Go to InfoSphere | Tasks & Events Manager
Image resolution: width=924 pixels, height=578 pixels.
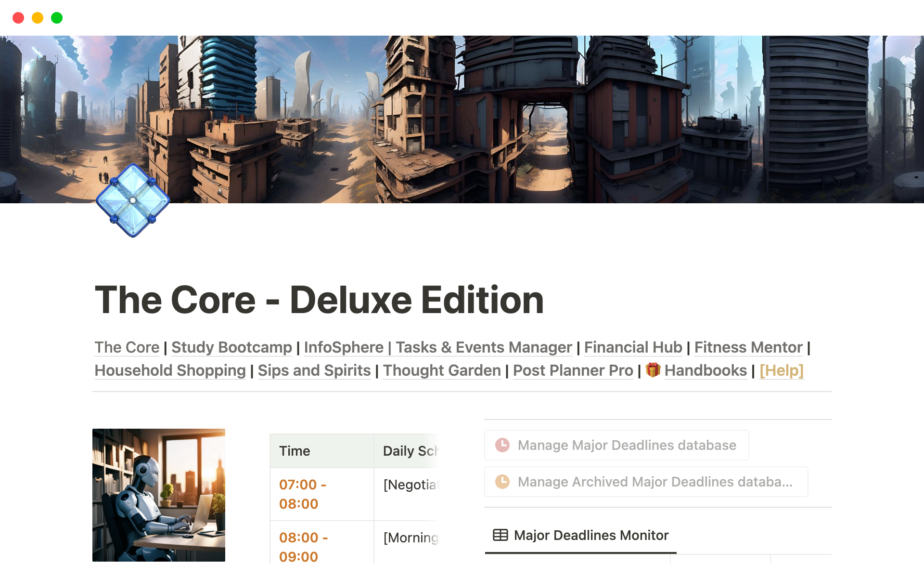(x=437, y=347)
